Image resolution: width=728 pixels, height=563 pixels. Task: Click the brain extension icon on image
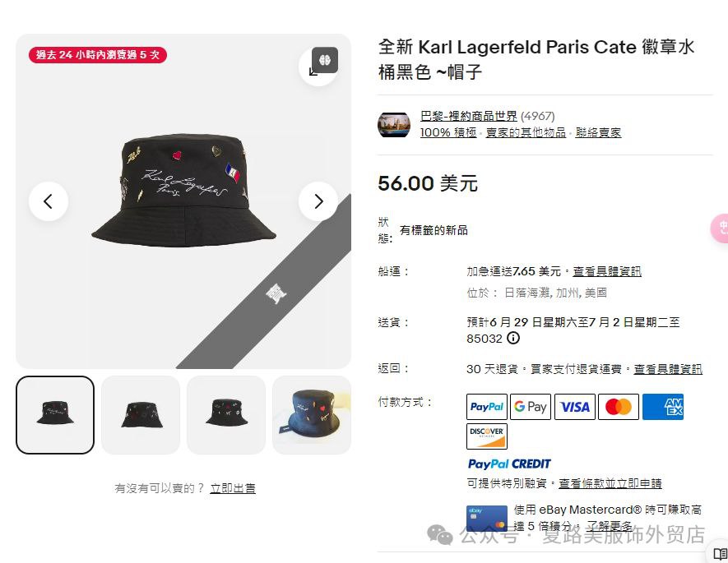click(x=325, y=60)
